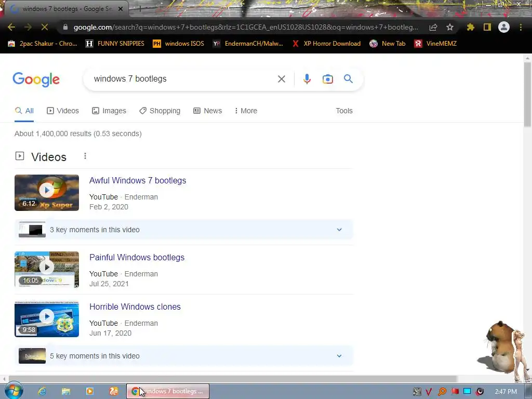
Task: Open the New Tab bookmark
Action: tap(388, 44)
